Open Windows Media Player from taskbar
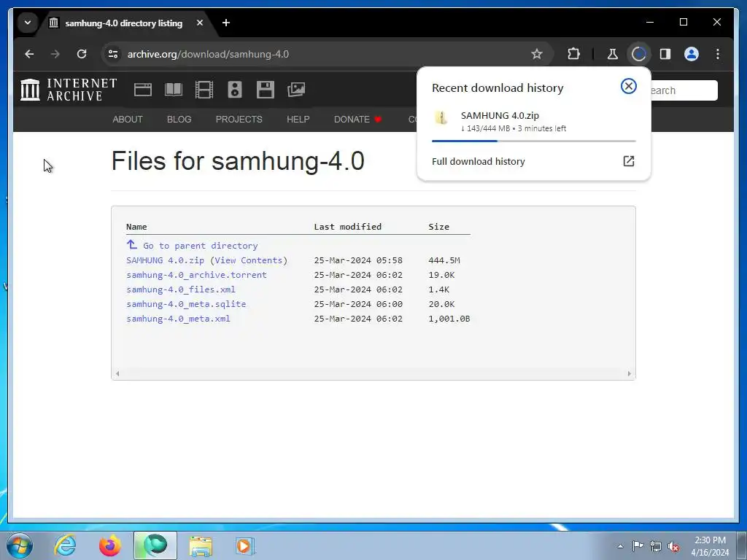 (x=245, y=545)
